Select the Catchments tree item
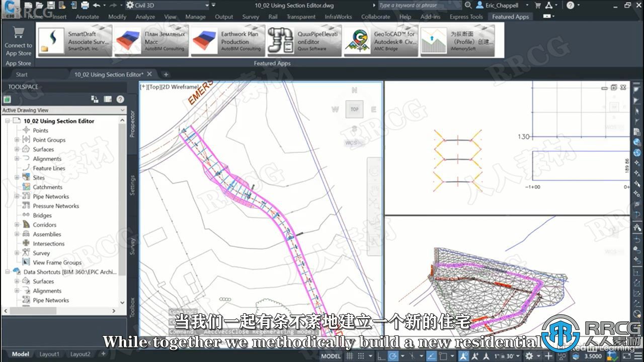Viewport: 644px width, 362px height. 47,187
